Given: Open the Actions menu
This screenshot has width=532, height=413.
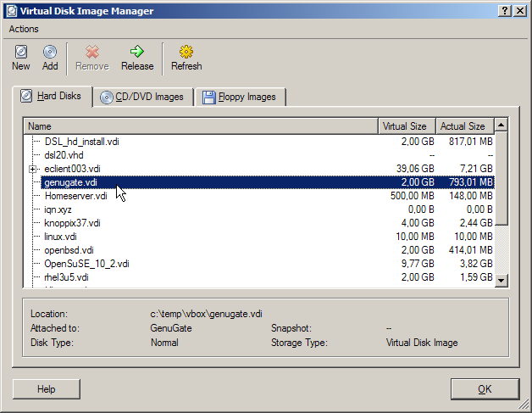Looking at the screenshot, I should coord(24,29).
